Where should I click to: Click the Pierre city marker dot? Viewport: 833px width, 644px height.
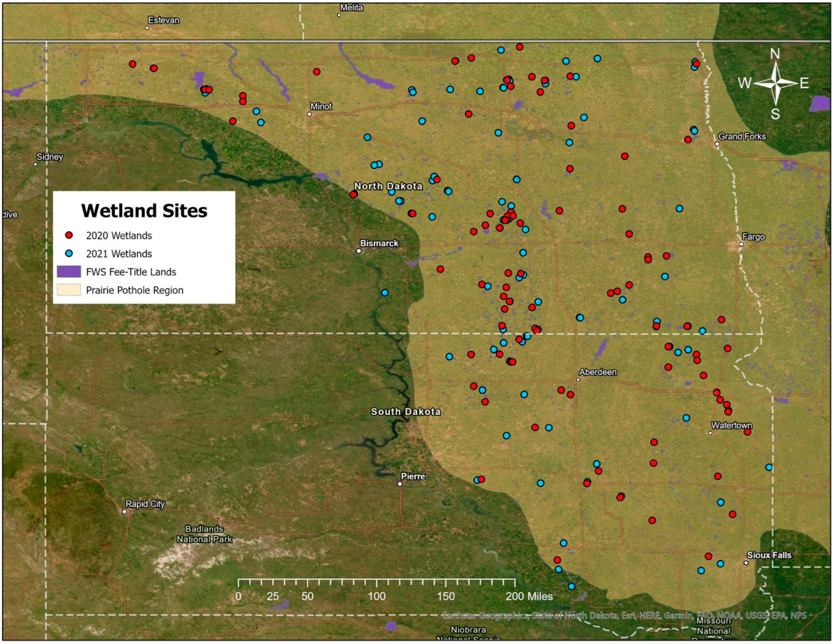pyautogui.click(x=400, y=484)
